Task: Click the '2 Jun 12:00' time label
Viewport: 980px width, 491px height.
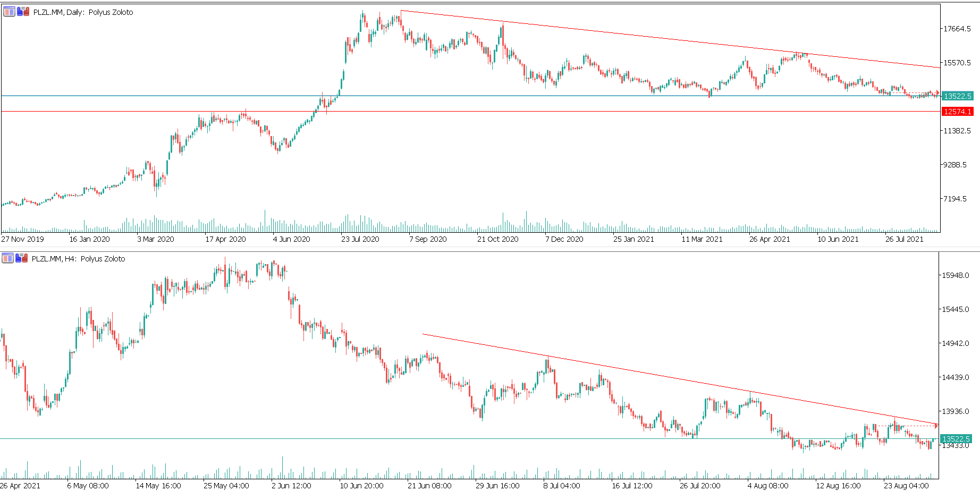Action: pyautogui.click(x=291, y=486)
